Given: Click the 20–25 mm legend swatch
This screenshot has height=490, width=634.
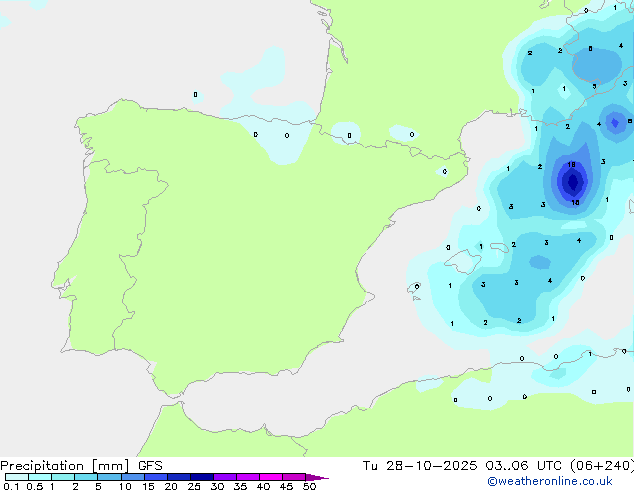Looking at the screenshot, I should click(x=178, y=477).
